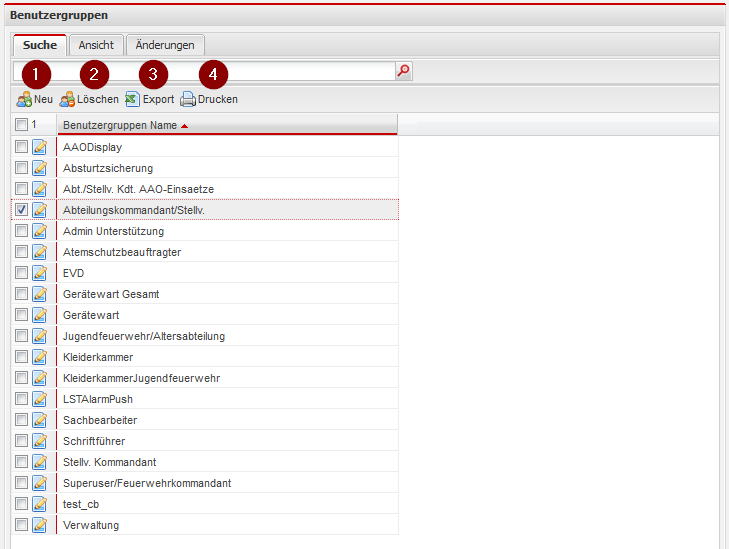
Task: Sort by Benutzergruppen Name column header
Action: pyautogui.click(x=119, y=126)
